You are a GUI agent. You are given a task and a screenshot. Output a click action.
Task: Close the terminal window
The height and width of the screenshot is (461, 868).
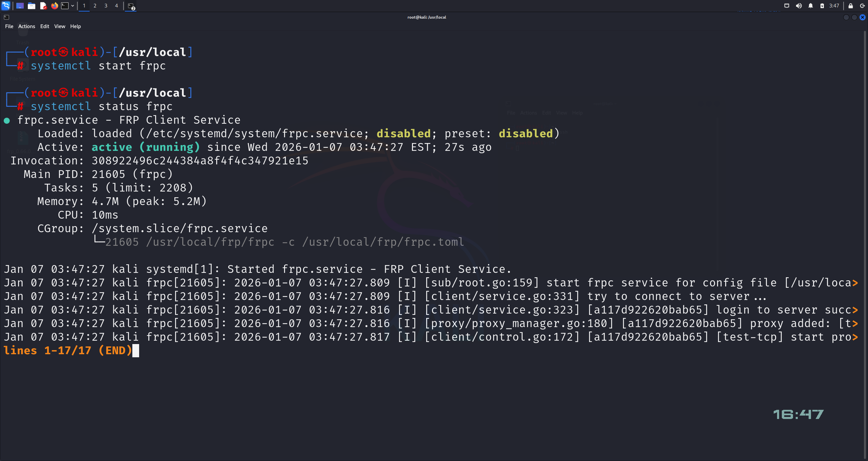[863, 17]
